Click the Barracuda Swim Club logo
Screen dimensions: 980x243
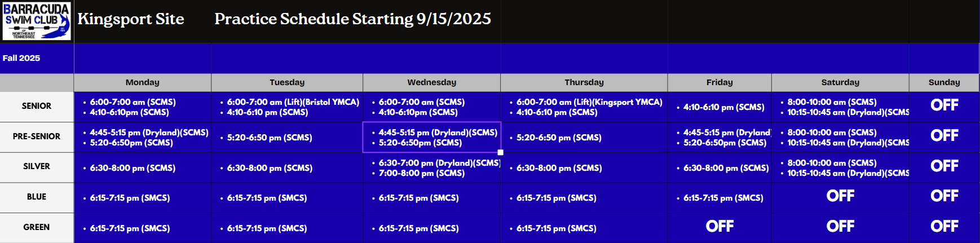tap(37, 21)
